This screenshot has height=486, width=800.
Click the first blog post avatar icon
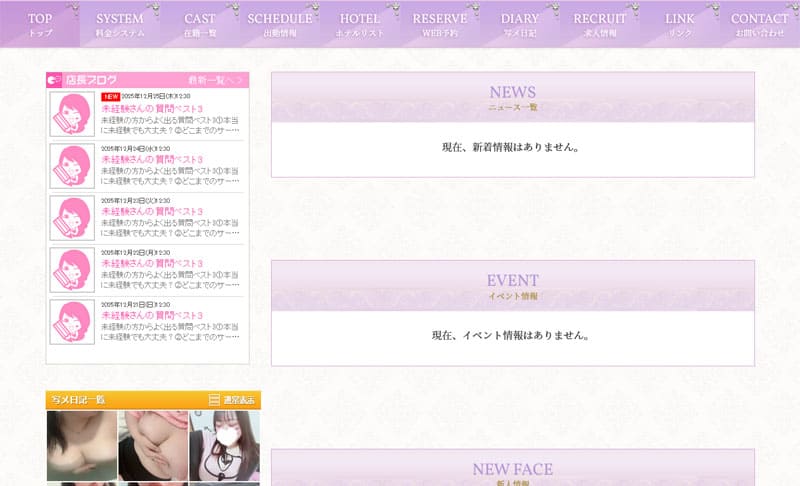pyautogui.click(x=72, y=114)
